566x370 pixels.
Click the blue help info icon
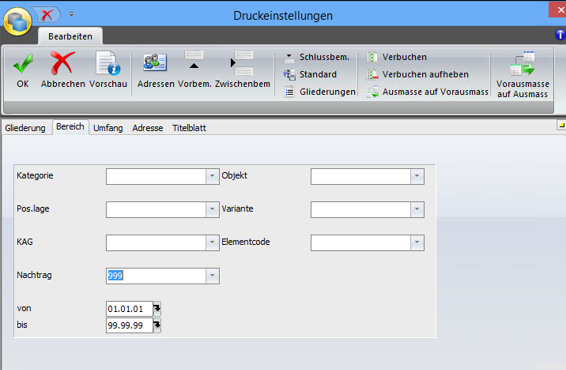click(x=560, y=35)
